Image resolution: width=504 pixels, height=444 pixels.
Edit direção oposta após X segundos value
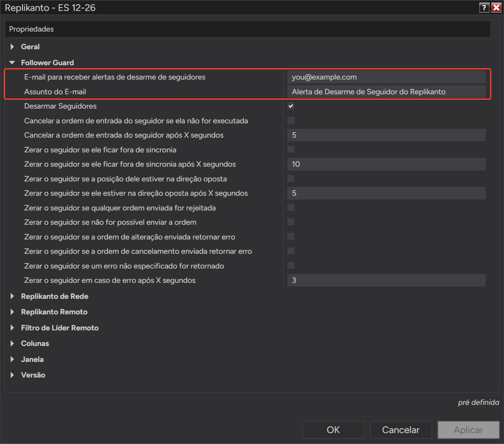[x=387, y=193]
